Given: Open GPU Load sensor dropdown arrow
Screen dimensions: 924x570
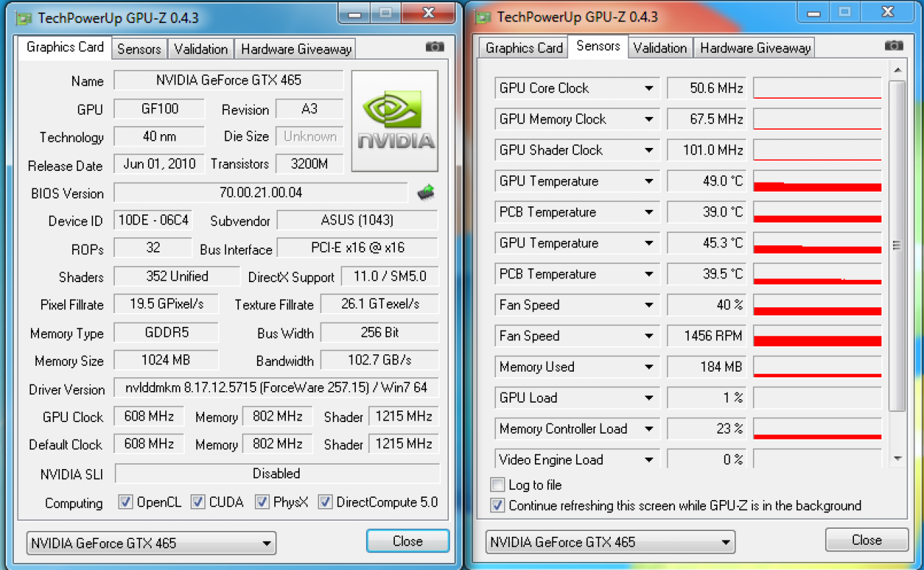Looking at the screenshot, I should click(649, 398).
